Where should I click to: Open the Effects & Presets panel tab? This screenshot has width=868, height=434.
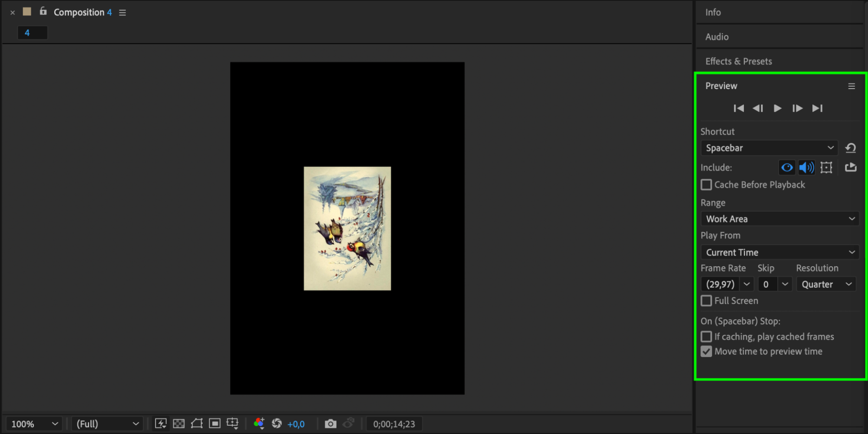[x=739, y=61]
